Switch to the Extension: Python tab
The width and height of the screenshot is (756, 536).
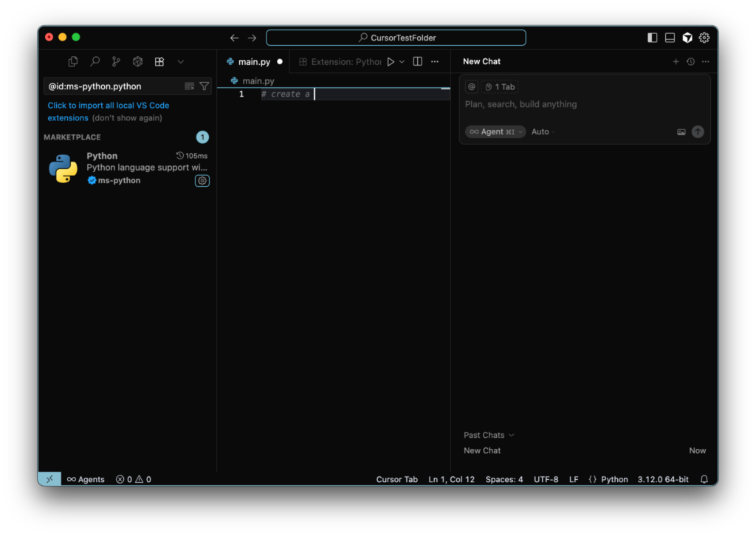click(x=340, y=62)
